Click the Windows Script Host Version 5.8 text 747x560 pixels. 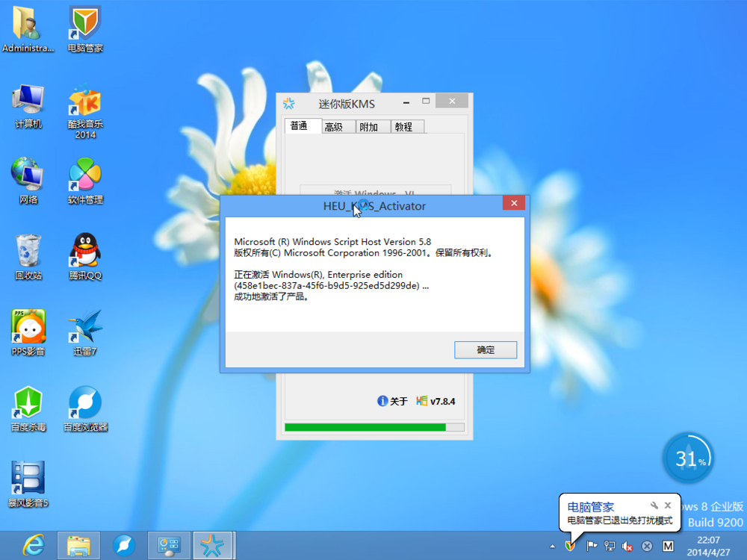[x=332, y=242]
